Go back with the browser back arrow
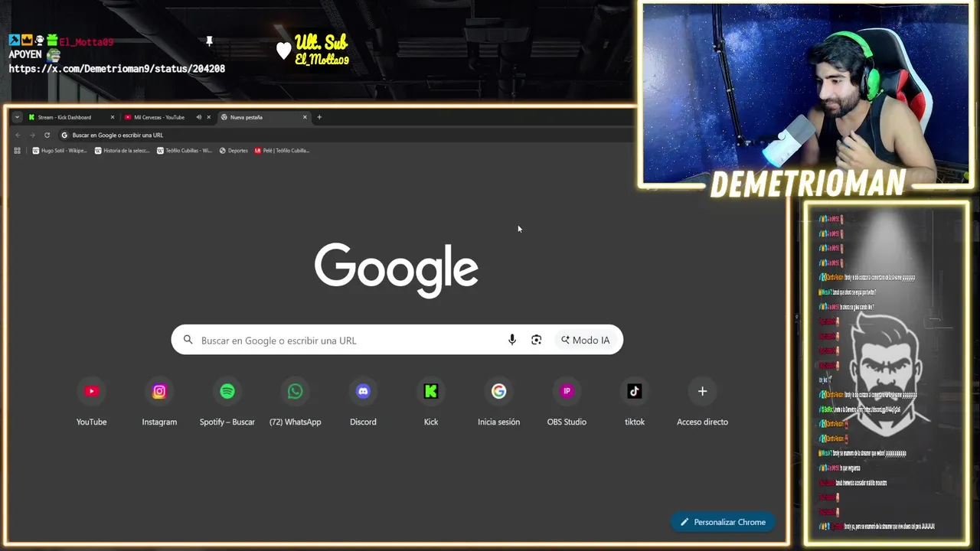The image size is (980, 551). tap(18, 135)
